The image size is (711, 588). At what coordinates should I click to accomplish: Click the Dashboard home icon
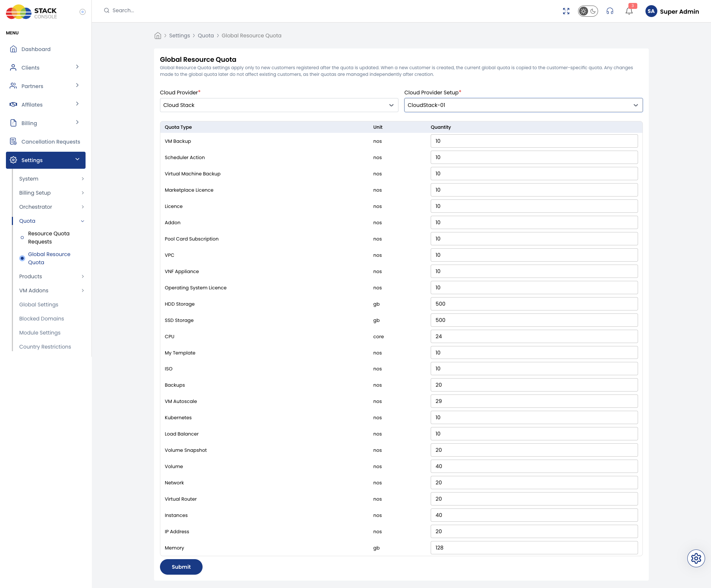click(x=13, y=49)
